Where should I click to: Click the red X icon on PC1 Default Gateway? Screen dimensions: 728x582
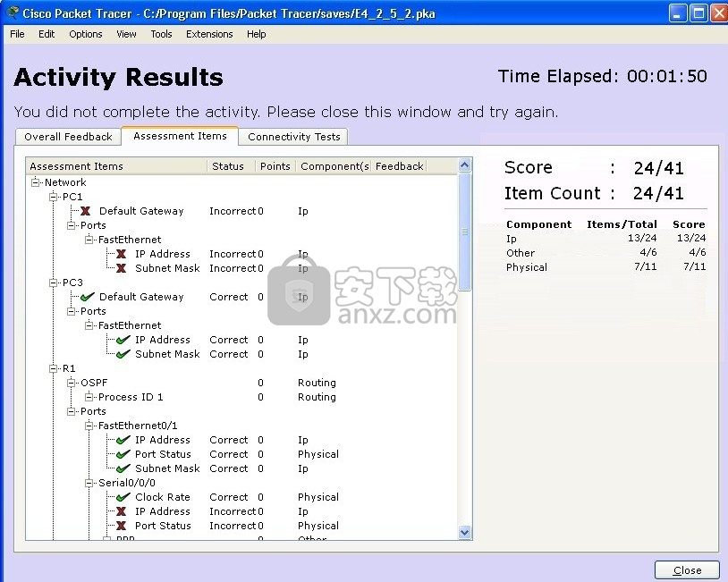[x=85, y=211]
